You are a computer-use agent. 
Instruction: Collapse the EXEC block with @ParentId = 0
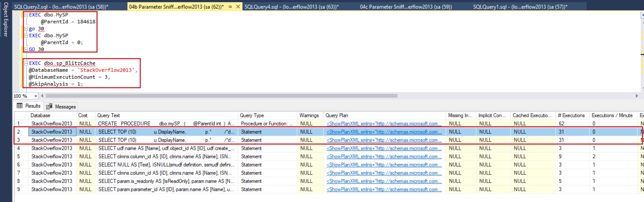pos(26,36)
